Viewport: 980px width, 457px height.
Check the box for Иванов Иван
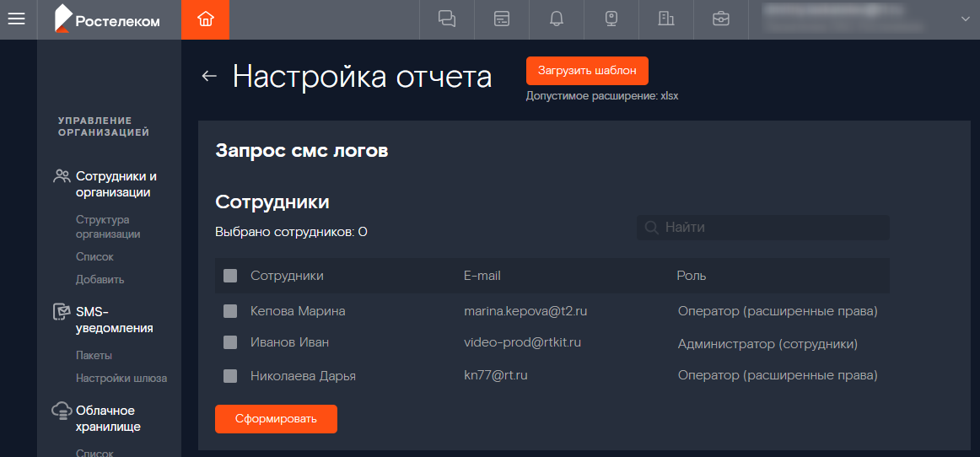pyautogui.click(x=230, y=342)
